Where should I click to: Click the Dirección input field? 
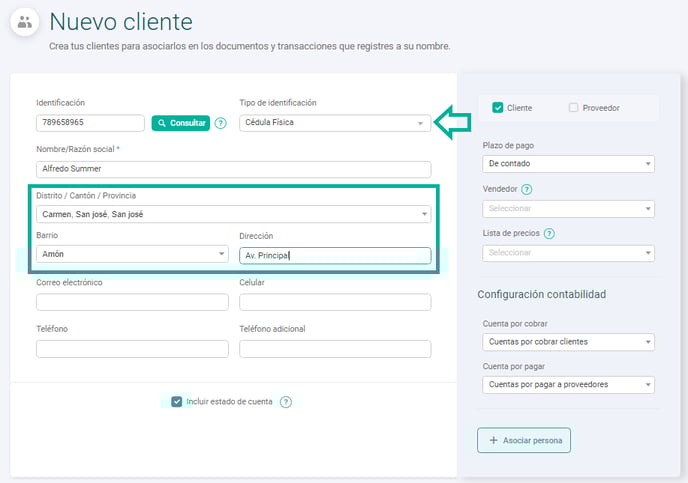click(335, 255)
